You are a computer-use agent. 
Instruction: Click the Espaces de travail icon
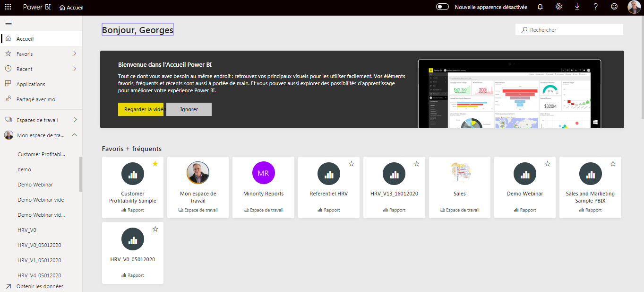click(8, 120)
